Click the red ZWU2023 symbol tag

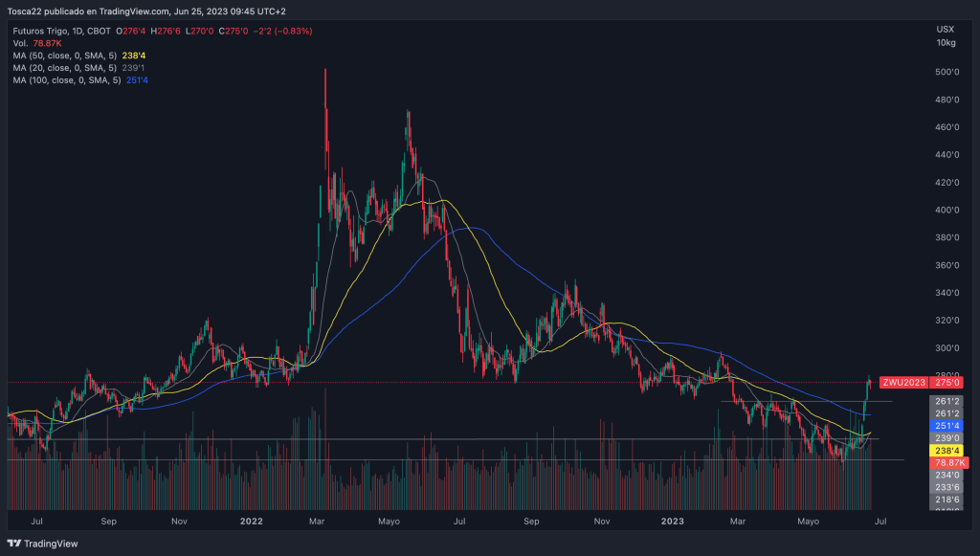903,383
